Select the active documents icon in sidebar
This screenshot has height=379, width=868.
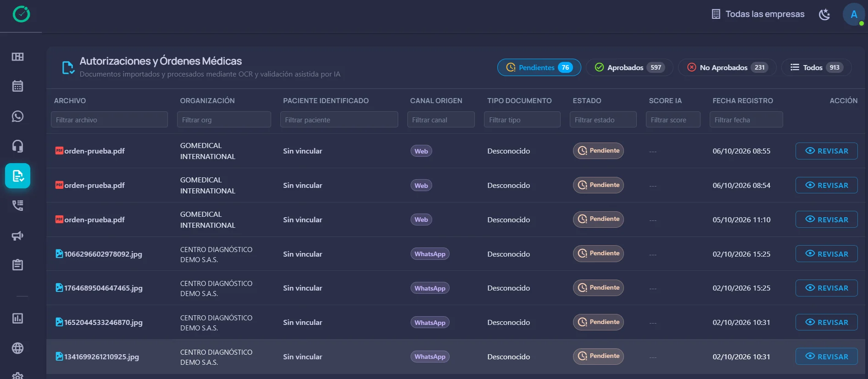(x=18, y=176)
